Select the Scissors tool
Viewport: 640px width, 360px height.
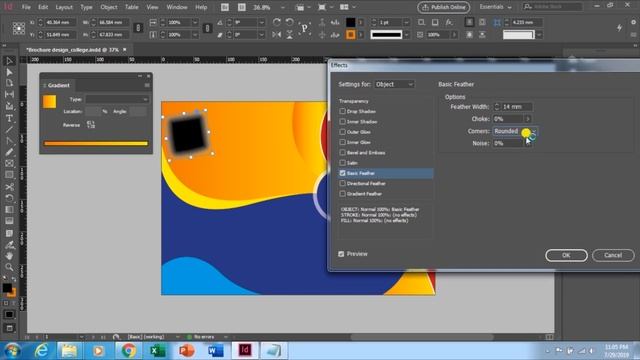click(9, 187)
